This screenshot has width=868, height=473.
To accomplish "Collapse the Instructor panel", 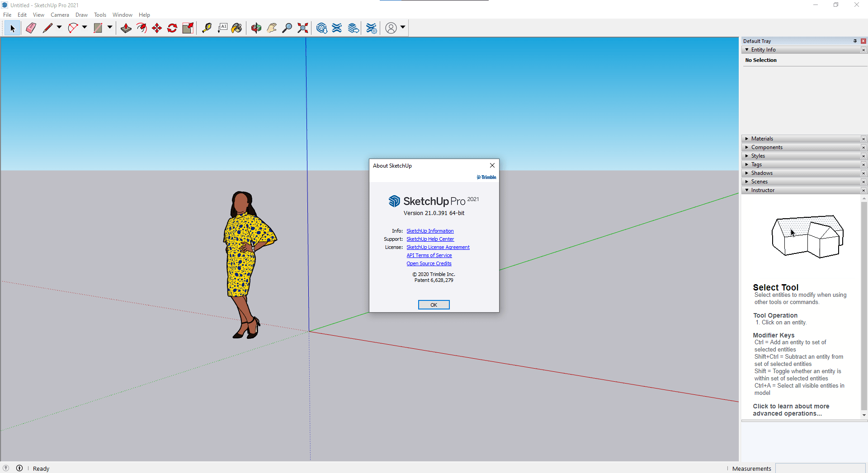I will 747,190.
